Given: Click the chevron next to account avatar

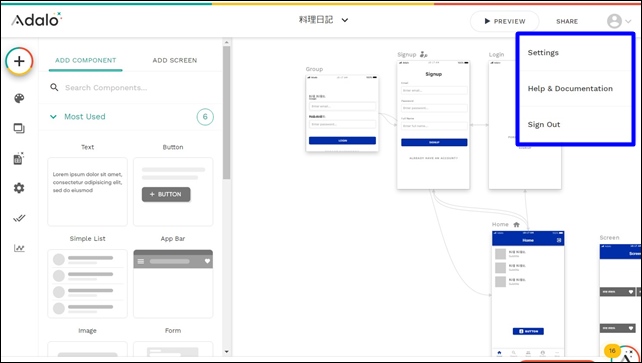Looking at the screenshot, I should click(628, 21).
